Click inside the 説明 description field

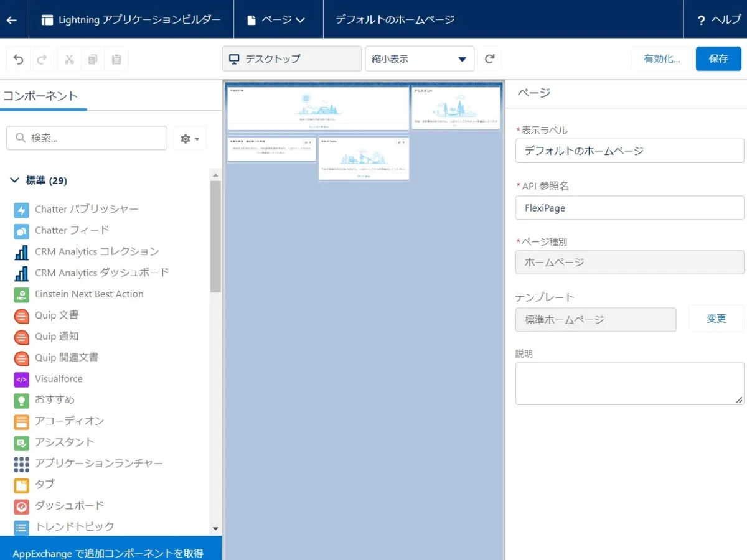[x=629, y=382]
